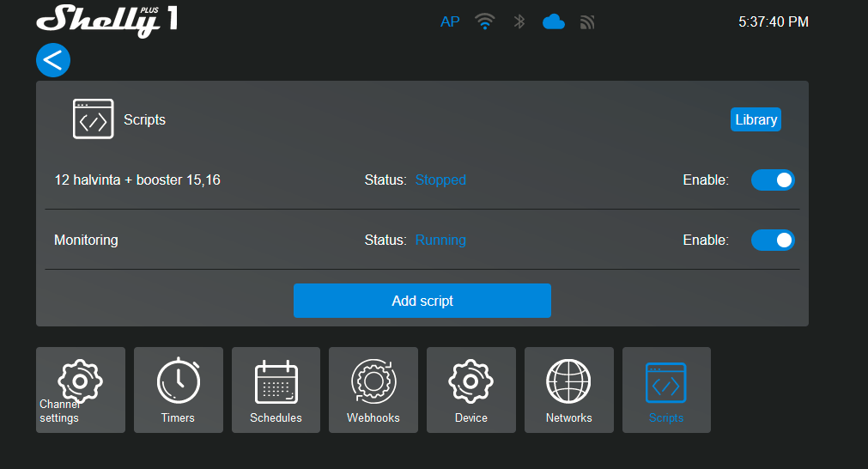868x469 pixels.
Task: Go to the Webhooks tab
Action: pos(373,389)
